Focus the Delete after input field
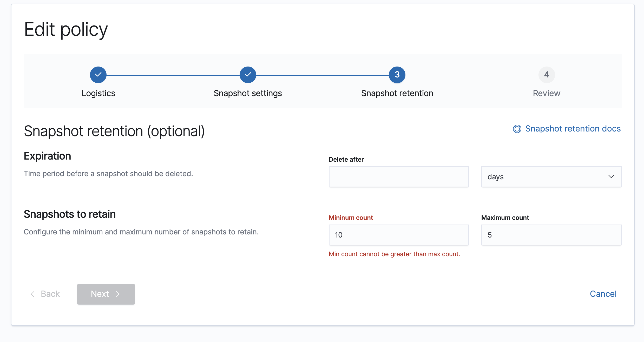This screenshot has width=644, height=342. point(399,177)
